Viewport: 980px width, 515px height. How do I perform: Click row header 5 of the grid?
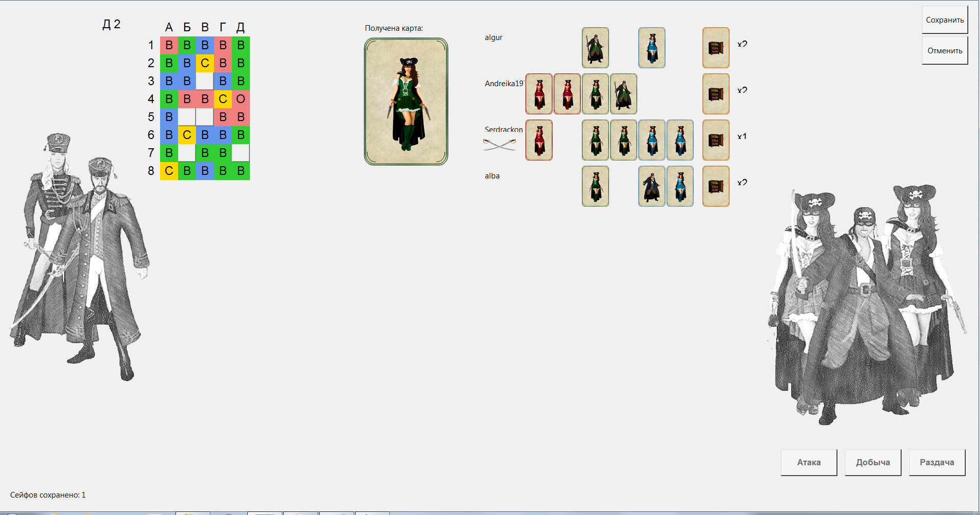pos(151,117)
